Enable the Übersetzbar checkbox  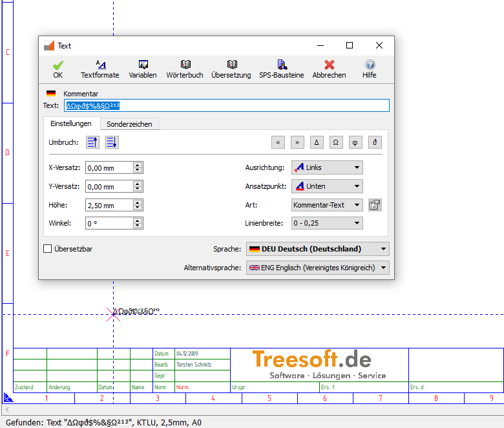(48, 249)
